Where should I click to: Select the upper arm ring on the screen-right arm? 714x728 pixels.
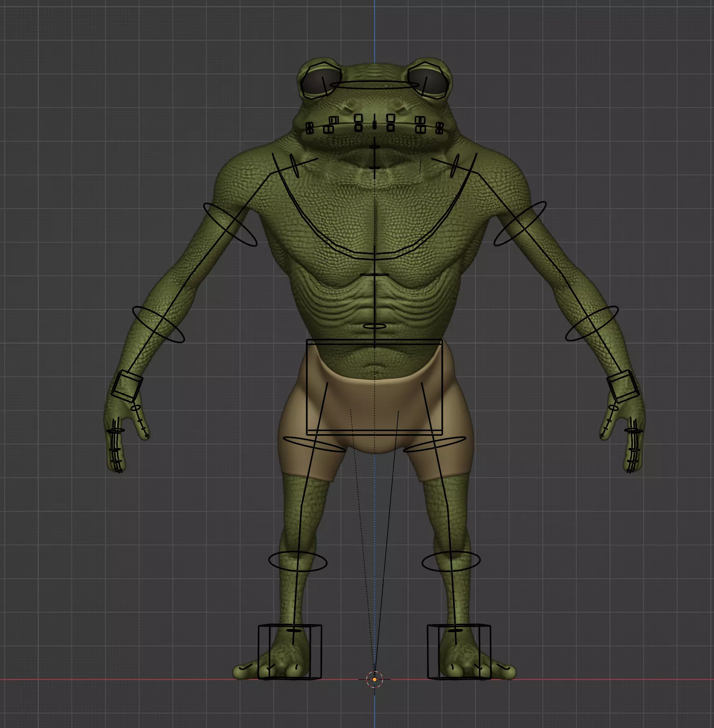tap(520, 224)
